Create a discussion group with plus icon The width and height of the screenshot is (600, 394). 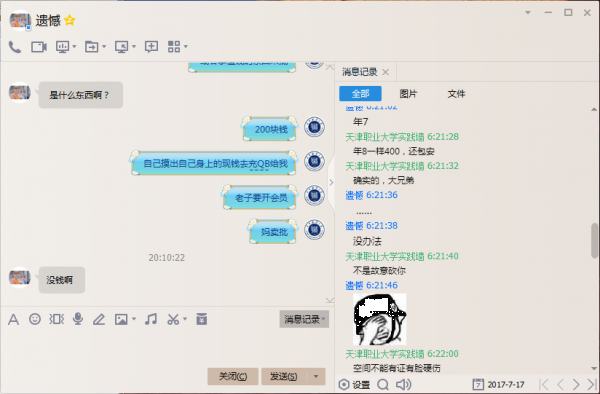coord(152,47)
